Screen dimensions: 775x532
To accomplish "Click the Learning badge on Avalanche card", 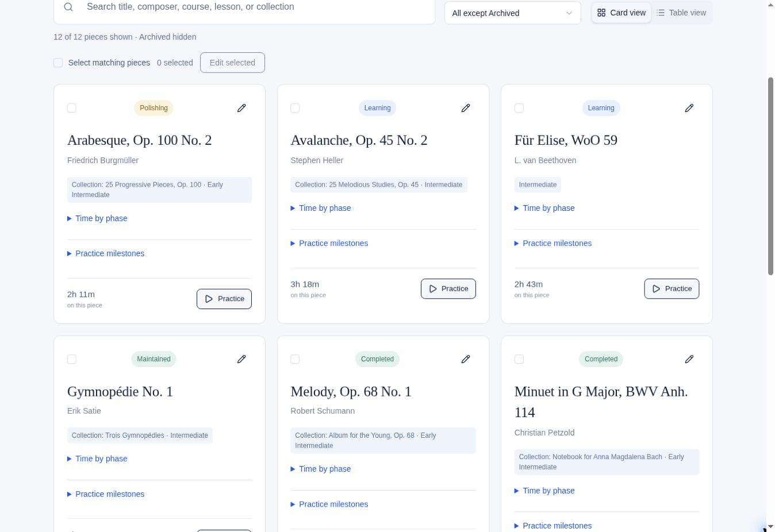I will point(377,108).
